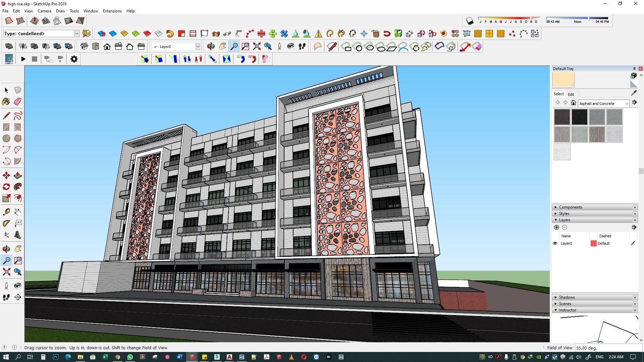Select the Walk footprints tool in left toolbar
644x362 pixels.
pos(6,297)
